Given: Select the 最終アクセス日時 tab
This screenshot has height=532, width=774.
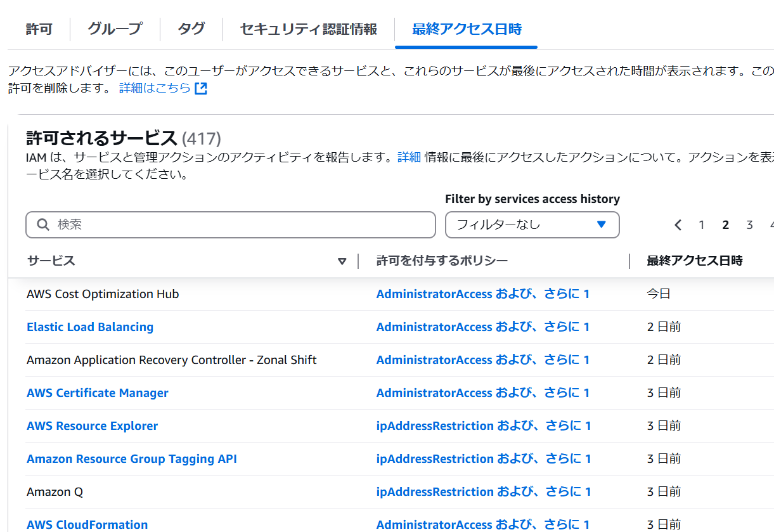Looking at the screenshot, I should coord(467,29).
